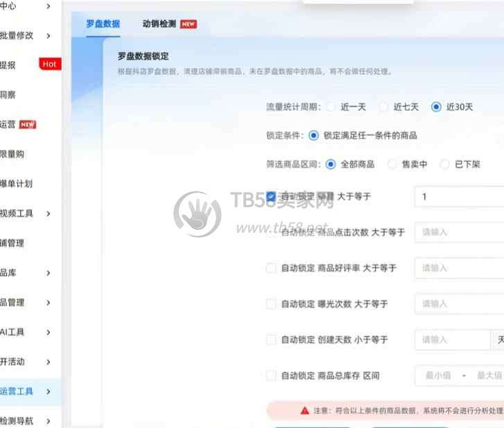504x428 pixels.
Task: Check 自动锁定 曝光次数 大于等于
Action: point(271,304)
